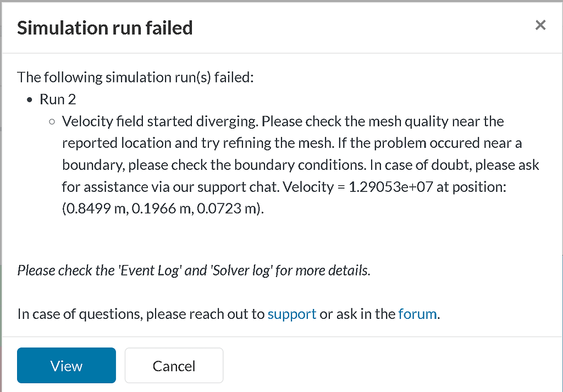Click the View button
This screenshot has width=563, height=392.
(x=66, y=365)
